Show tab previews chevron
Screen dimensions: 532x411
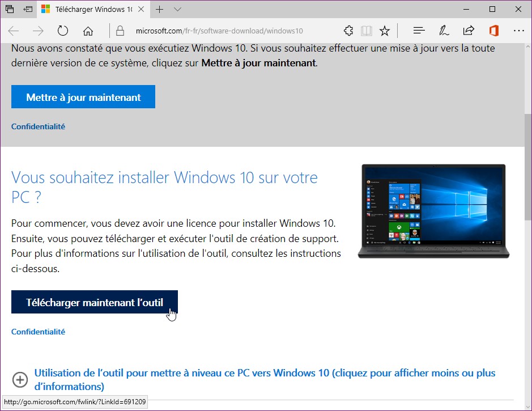tap(177, 9)
